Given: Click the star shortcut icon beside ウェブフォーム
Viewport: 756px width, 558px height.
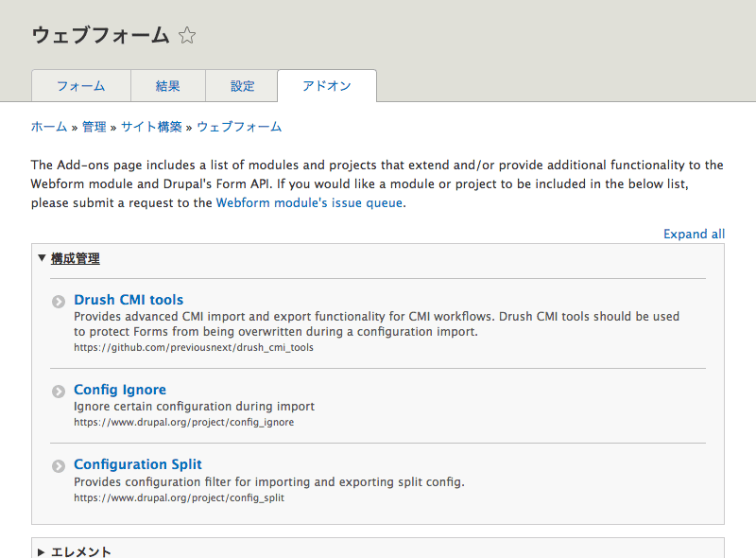Looking at the screenshot, I should 187,35.
